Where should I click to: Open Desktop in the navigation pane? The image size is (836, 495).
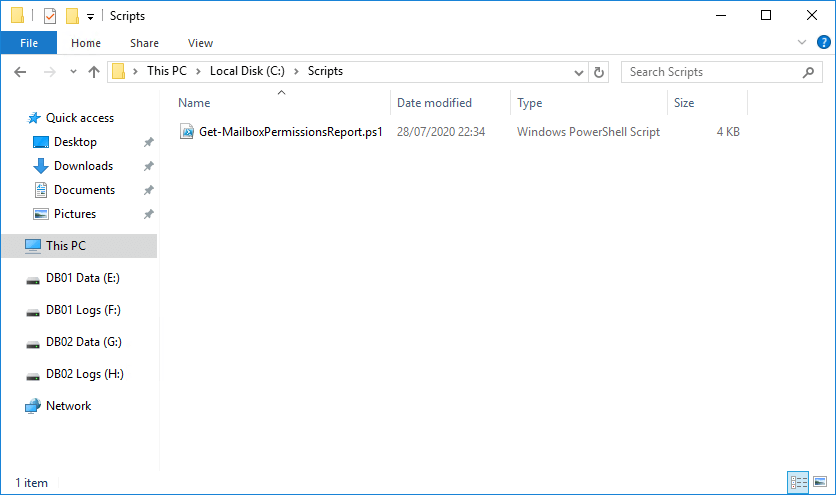click(75, 142)
